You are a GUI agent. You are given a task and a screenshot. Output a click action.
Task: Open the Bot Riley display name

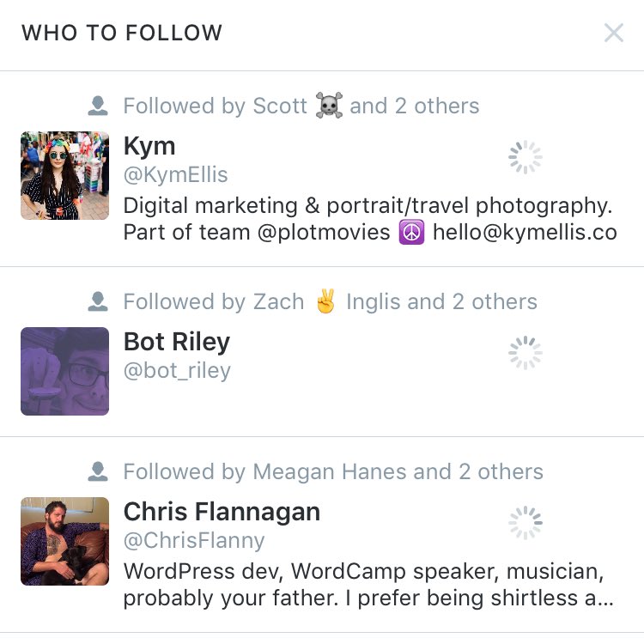pos(177,342)
